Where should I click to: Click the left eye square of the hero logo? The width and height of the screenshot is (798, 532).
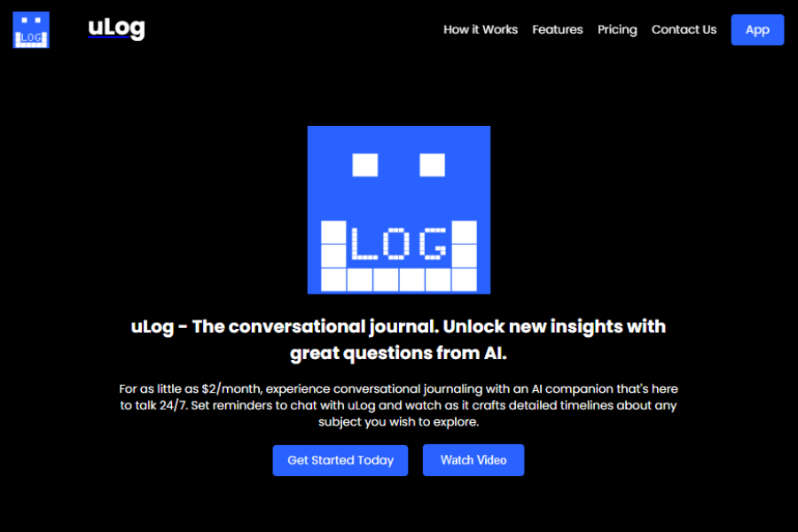[x=364, y=165]
